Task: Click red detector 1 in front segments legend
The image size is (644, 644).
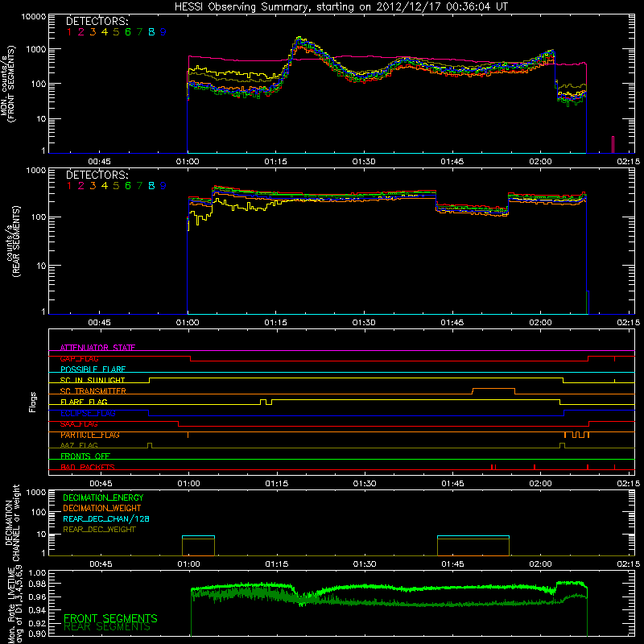Action: tap(69, 32)
